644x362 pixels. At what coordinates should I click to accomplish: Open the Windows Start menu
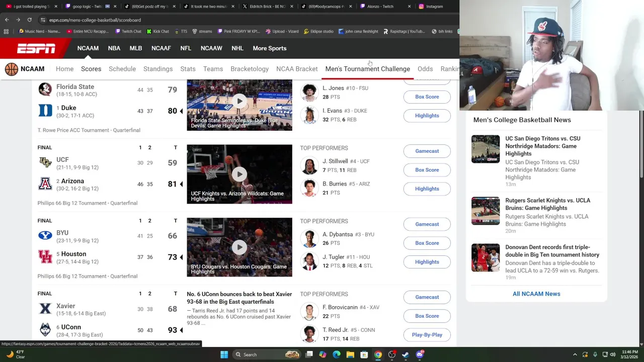click(224, 354)
